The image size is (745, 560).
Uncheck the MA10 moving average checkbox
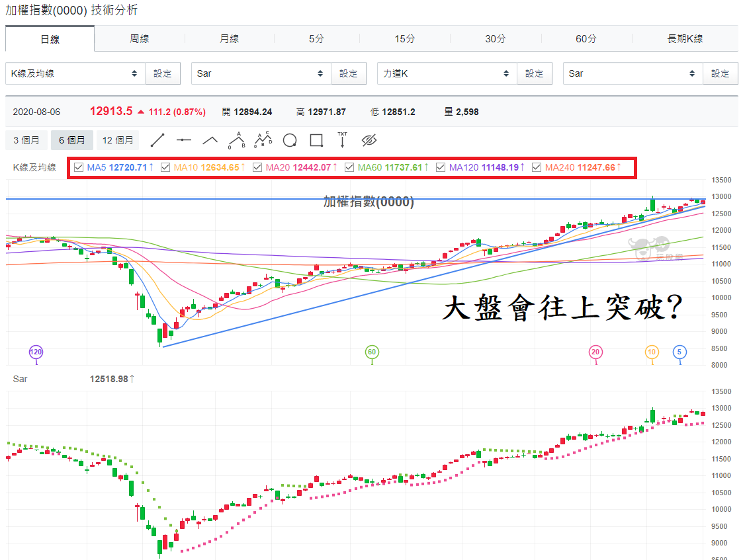tap(165, 167)
